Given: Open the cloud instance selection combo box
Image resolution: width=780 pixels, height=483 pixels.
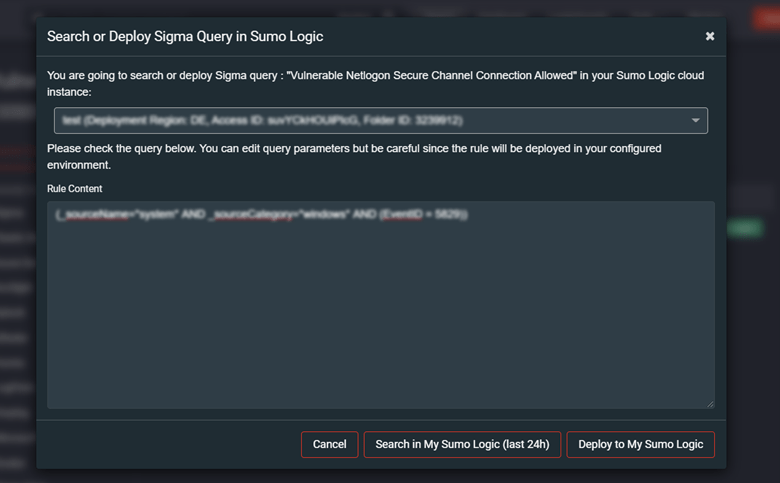Looking at the screenshot, I should (x=381, y=120).
